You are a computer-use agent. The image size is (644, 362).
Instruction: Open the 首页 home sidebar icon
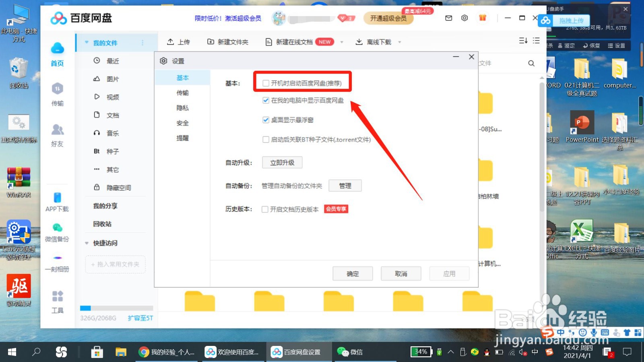tap(57, 54)
